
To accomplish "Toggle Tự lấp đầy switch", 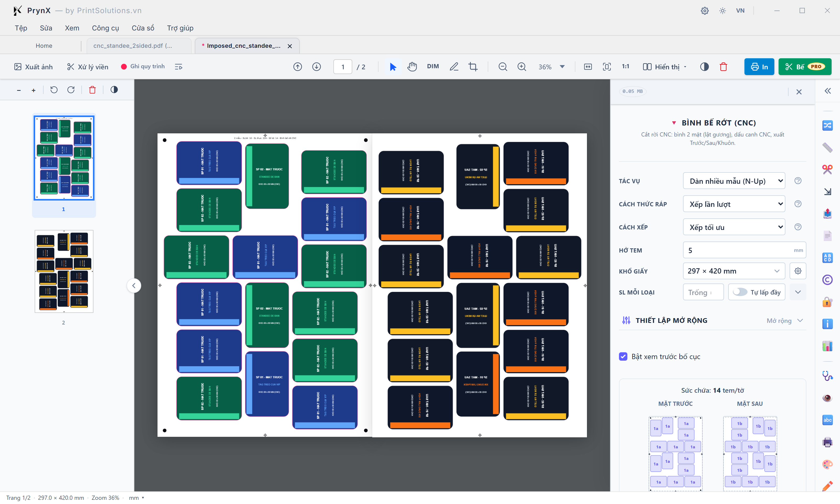I will (740, 292).
